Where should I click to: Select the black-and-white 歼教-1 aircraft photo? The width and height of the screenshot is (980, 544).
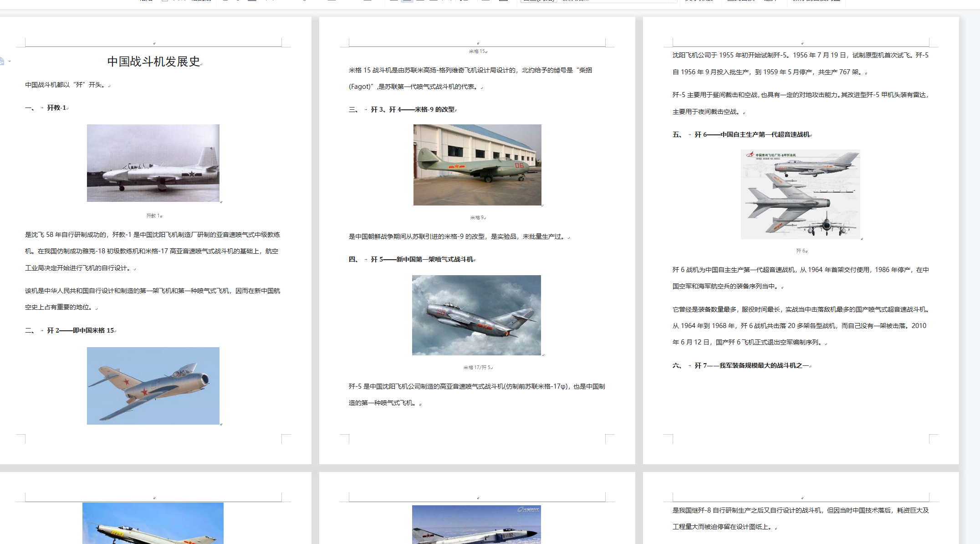(x=153, y=163)
